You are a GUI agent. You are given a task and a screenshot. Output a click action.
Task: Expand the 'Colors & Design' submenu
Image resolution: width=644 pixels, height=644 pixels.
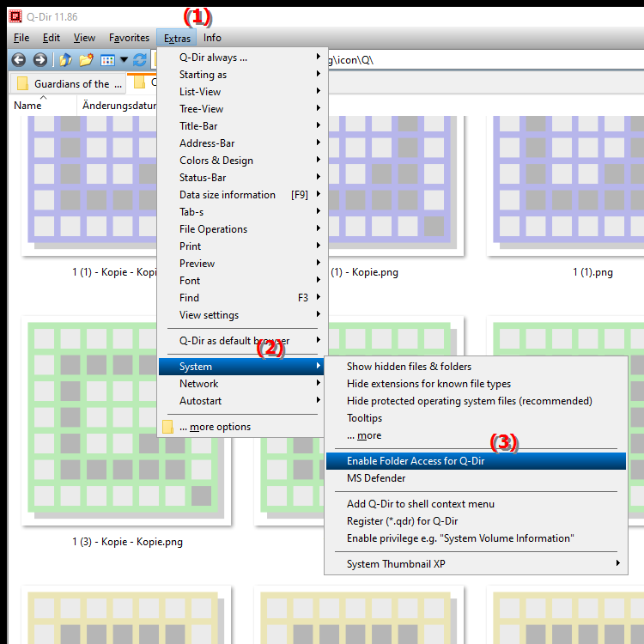[241, 161]
